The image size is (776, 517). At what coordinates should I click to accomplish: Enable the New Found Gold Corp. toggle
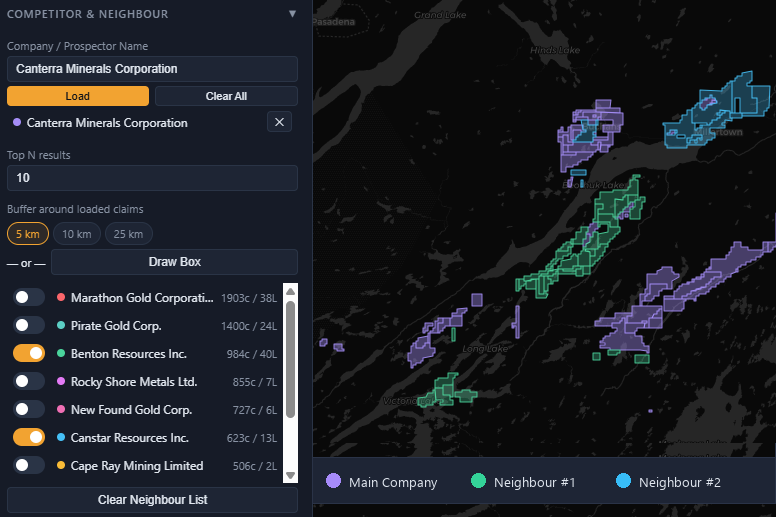pos(29,409)
